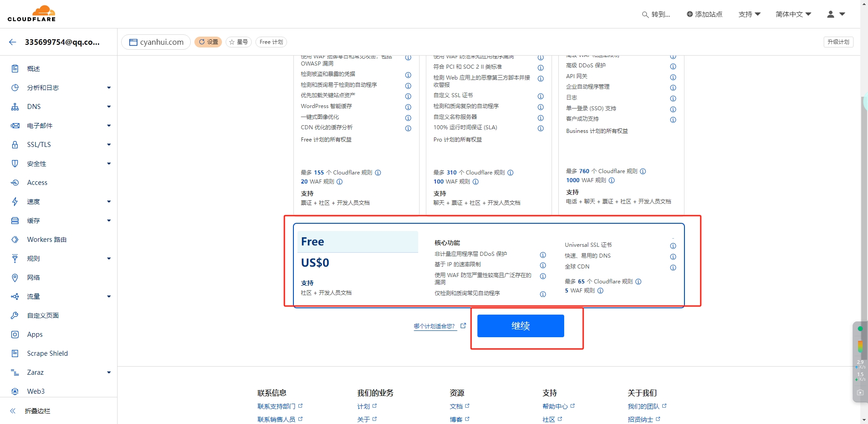Click the cyanhui.com site chip

[x=156, y=42]
